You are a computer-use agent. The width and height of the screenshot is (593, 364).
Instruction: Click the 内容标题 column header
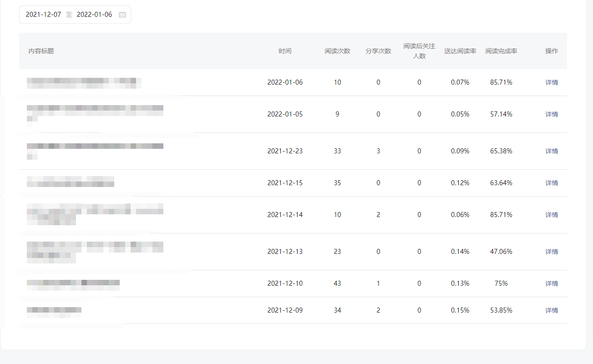tap(41, 51)
